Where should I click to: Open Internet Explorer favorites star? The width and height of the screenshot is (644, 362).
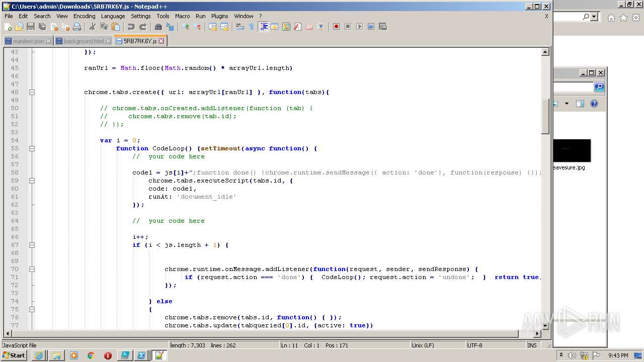coord(623,18)
